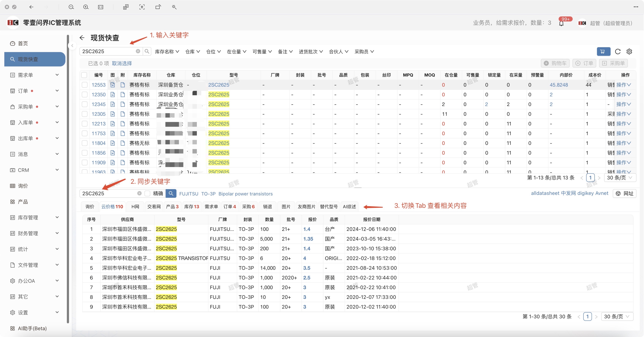Toggle the 精确 exact-match checkbox

[147, 193]
